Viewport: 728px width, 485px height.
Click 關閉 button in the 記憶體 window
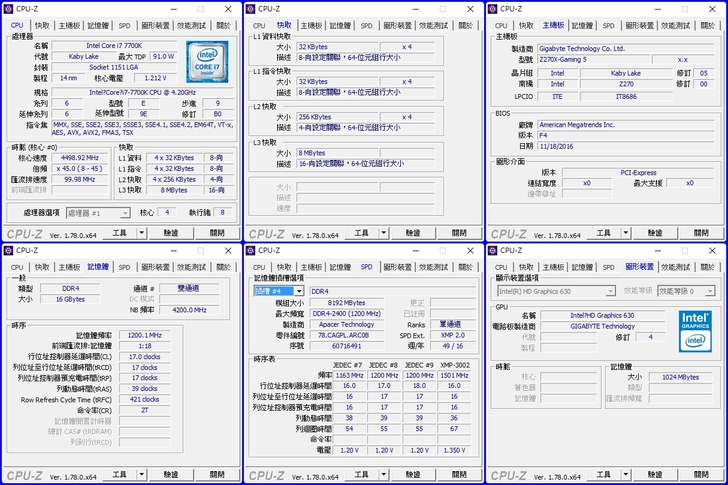point(217,474)
